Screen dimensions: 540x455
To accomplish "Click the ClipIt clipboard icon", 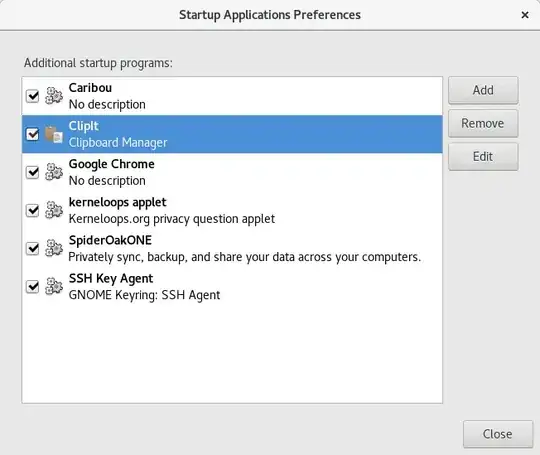I will (x=54, y=134).
